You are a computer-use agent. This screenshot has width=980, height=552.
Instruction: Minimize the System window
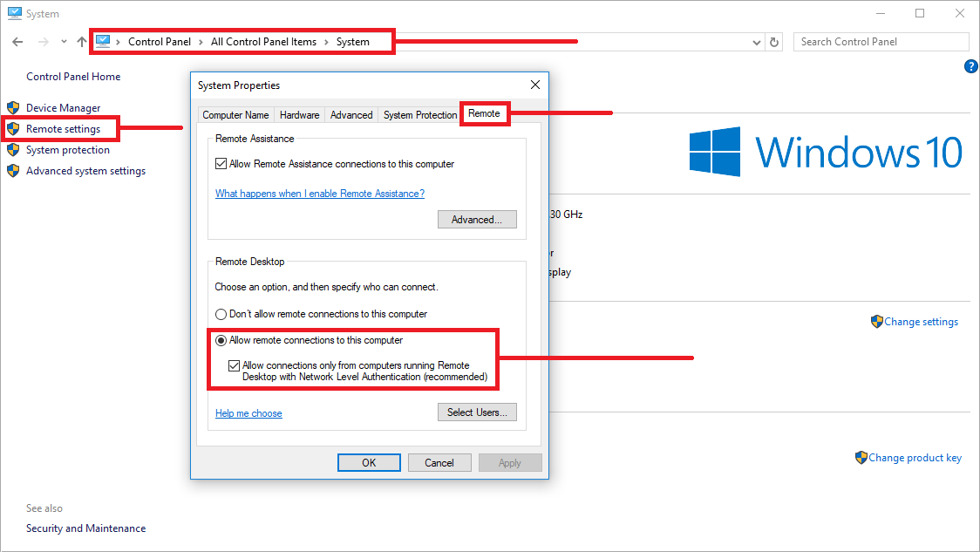tap(881, 13)
